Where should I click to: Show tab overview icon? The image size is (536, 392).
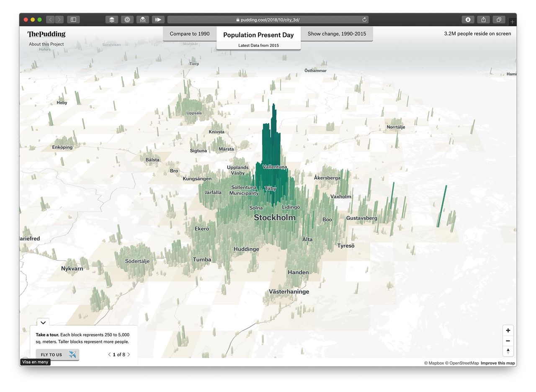tap(499, 20)
